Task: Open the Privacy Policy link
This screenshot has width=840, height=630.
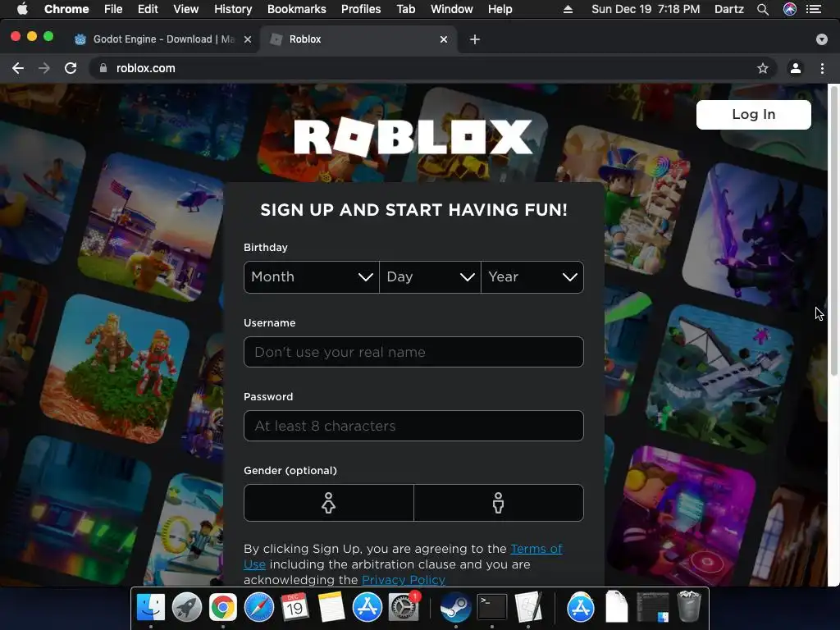Action: [x=404, y=580]
